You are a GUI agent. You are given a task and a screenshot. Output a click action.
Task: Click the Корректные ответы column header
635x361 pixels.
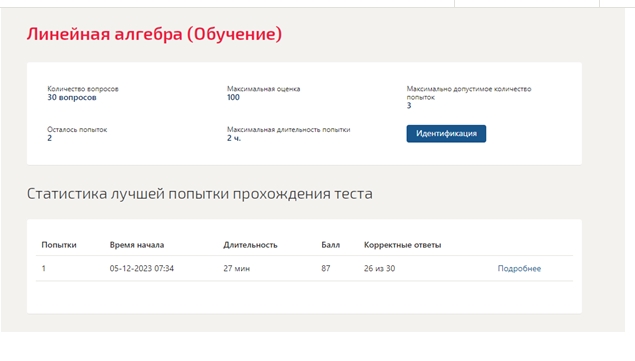pyautogui.click(x=403, y=245)
